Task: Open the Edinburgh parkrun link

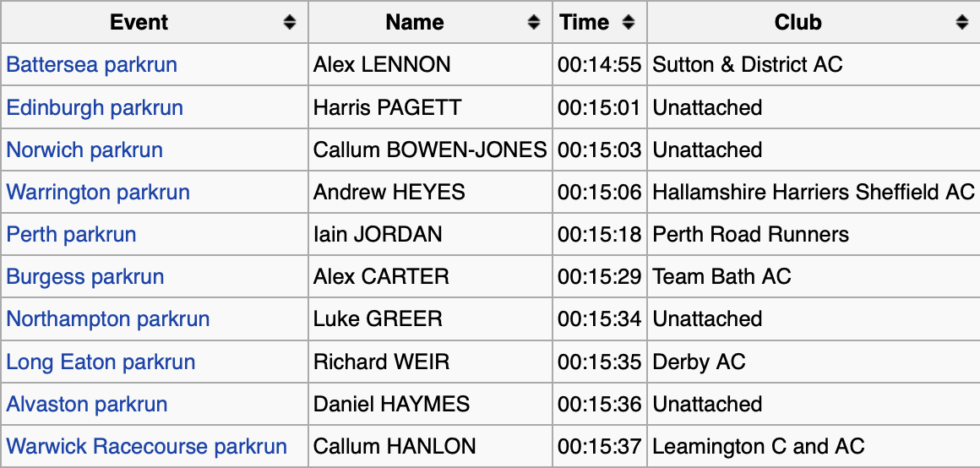Action: tap(95, 107)
